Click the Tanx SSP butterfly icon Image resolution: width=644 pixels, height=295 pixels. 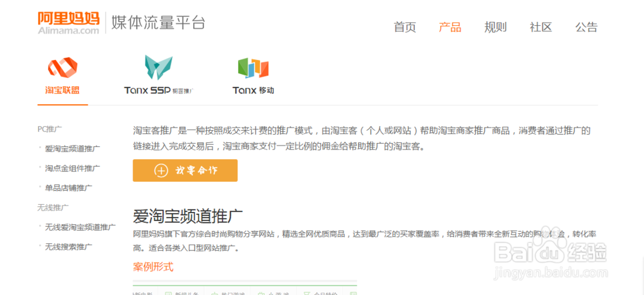(158, 67)
